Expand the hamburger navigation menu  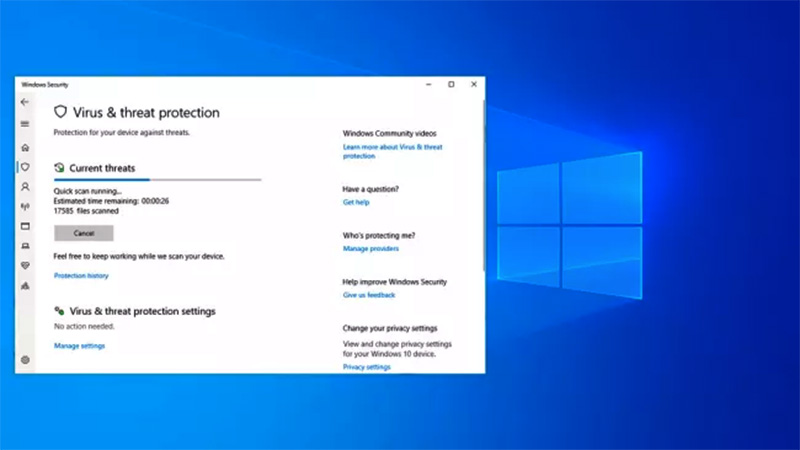(25, 124)
